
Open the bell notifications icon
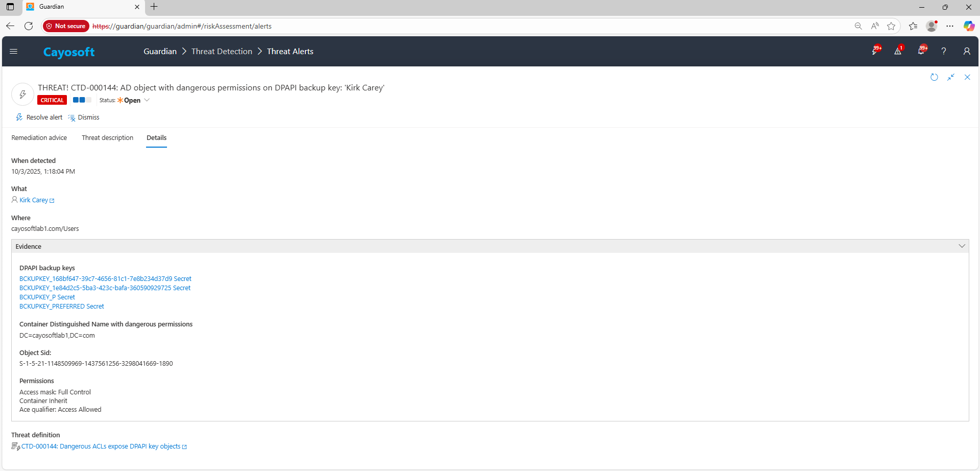(921, 51)
